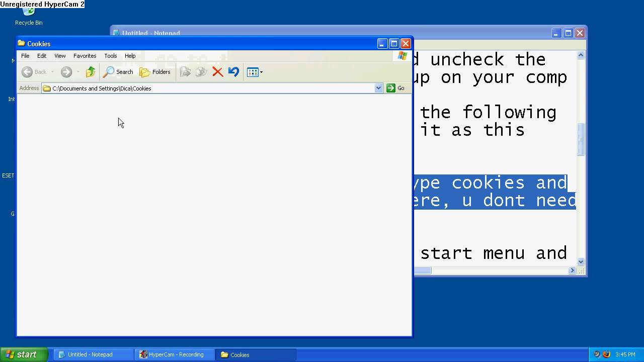Click the Notepad vertical scrollbar thumb
This screenshot has height=362, width=644.
[x=581, y=139]
